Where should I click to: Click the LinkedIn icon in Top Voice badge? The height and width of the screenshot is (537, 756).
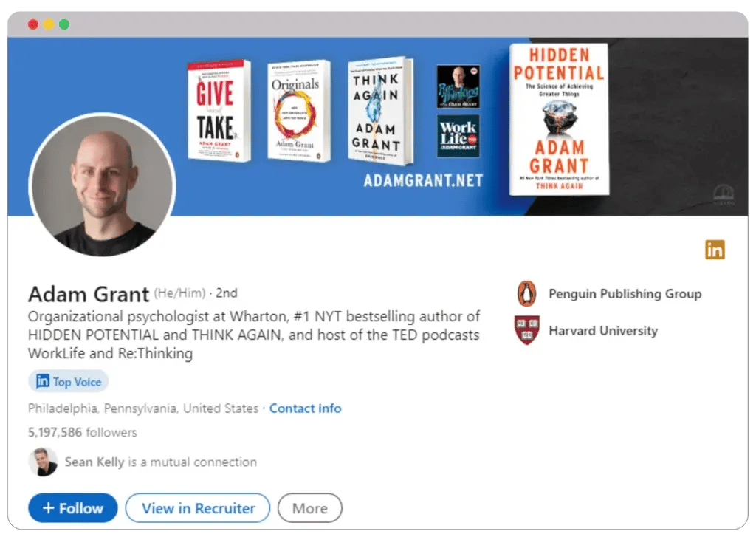pyautogui.click(x=43, y=381)
